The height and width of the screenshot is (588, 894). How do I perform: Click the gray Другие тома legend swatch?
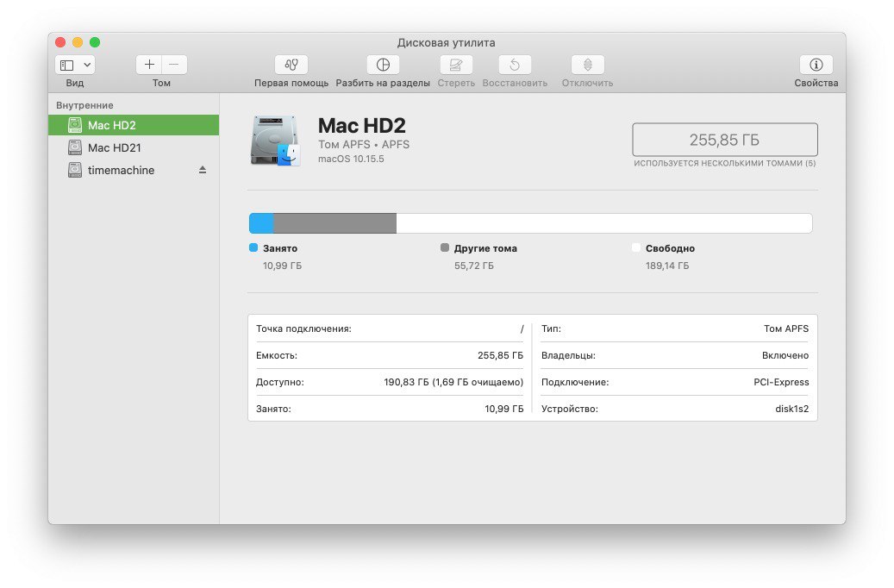click(x=445, y=247)
